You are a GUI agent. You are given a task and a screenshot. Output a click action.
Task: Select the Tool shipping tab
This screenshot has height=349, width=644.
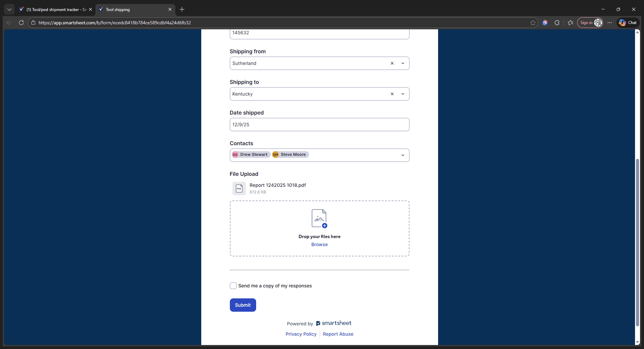pyautogui.click(x=135, y=10)
